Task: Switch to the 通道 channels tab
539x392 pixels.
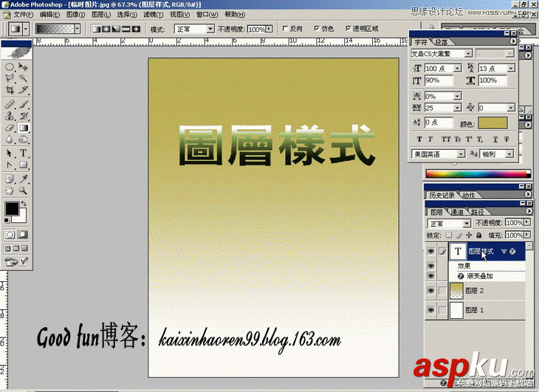Action: click(457, 212)
